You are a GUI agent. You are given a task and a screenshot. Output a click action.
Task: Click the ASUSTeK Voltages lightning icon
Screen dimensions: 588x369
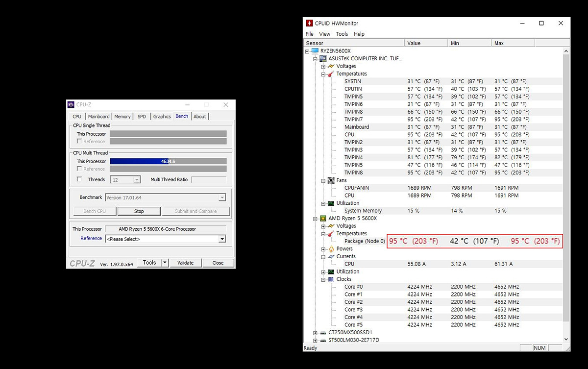331,66
